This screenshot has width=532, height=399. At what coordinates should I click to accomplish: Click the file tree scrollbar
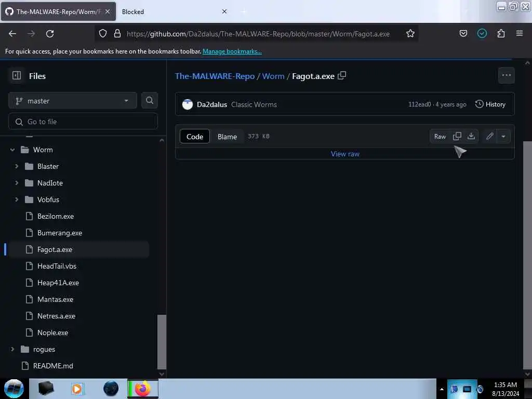tap(162, 342)
